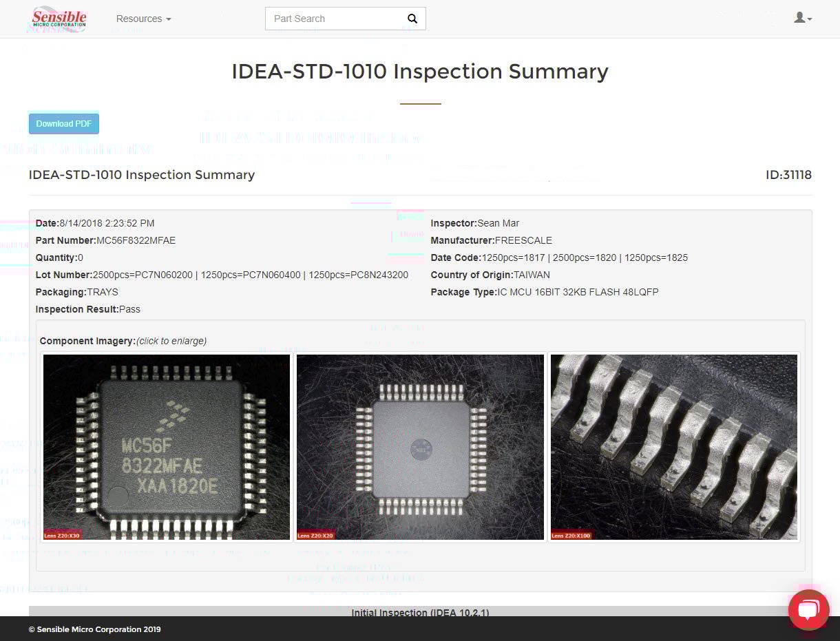The height and width of the screenshot is (641, 840).
Task: Click the Date Code 1817 line
Action: [559, 258]
